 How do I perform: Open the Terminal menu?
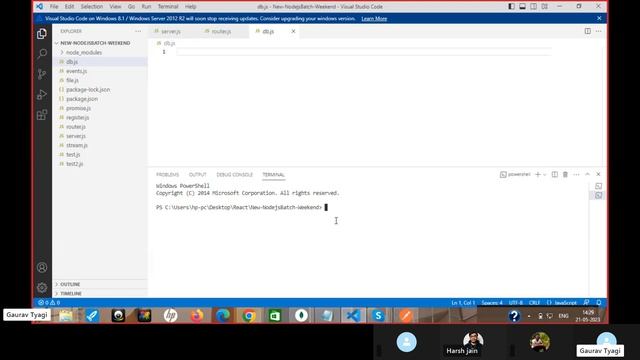(168, 7)
